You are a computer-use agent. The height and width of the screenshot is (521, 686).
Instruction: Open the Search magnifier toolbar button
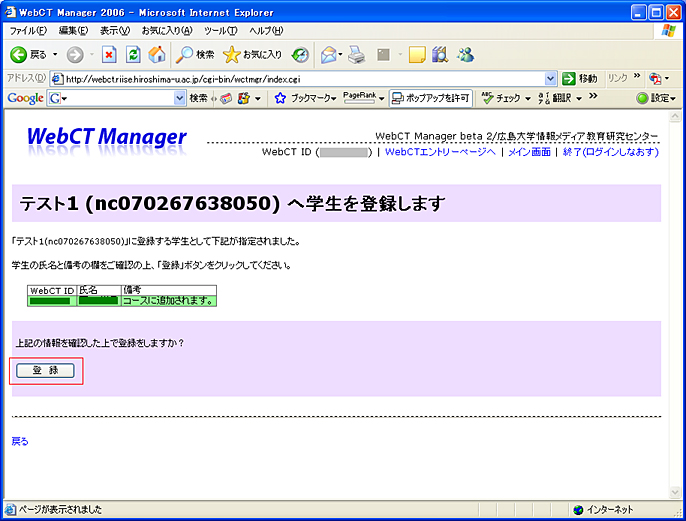pos(195,55)
